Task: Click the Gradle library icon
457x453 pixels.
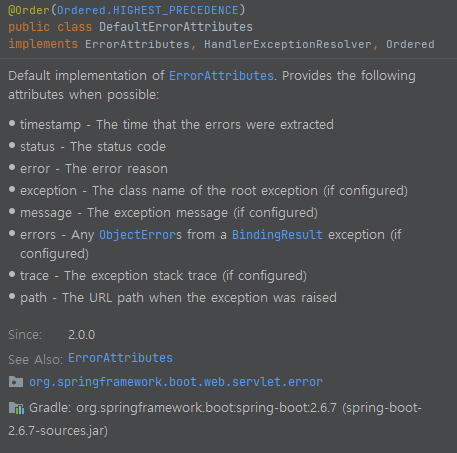Action: click(16, 408)
